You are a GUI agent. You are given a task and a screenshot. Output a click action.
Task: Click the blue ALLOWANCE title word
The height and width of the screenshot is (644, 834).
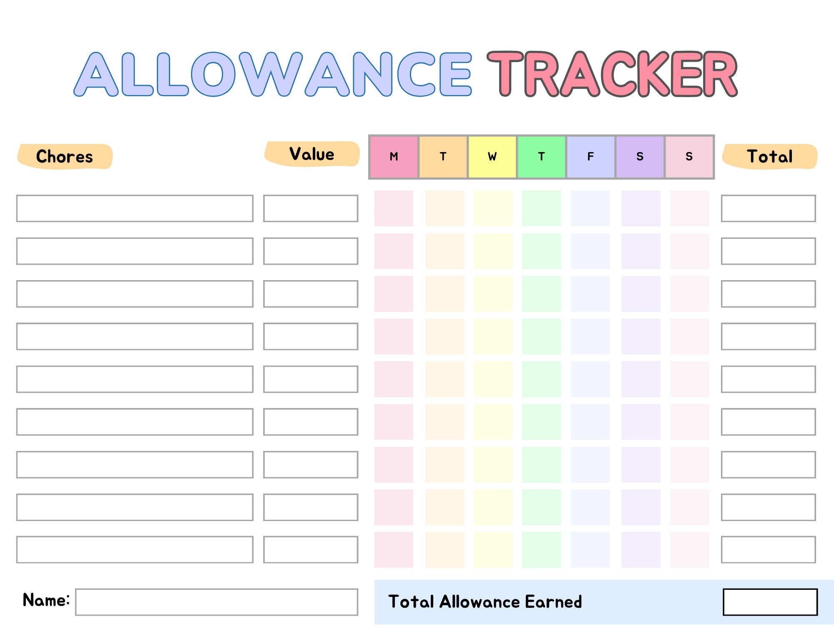tap(273, 74)
